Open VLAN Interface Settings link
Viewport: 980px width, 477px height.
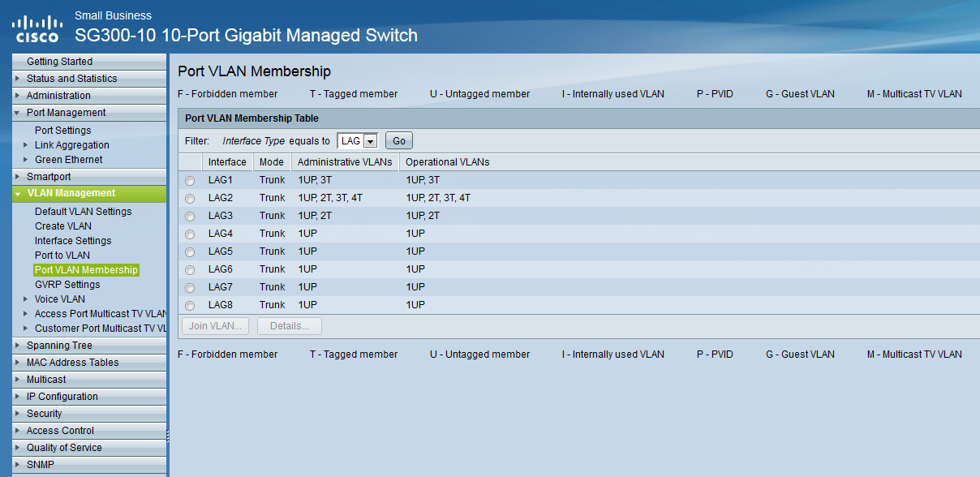[x=73, y=241]
